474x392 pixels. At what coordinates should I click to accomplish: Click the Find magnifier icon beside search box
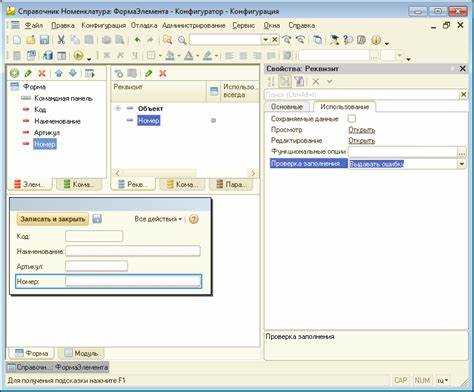pyautogui.click(x=182, y=40)
